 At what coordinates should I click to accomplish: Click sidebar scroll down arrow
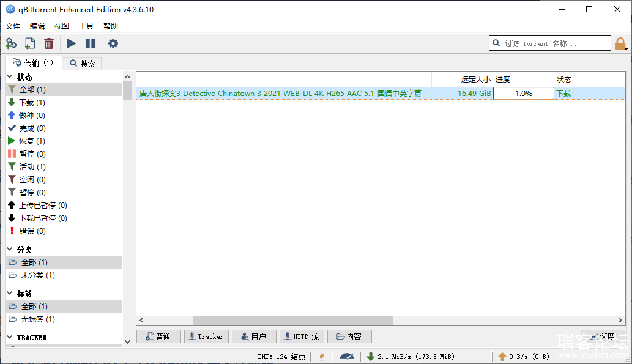(127, 342)
